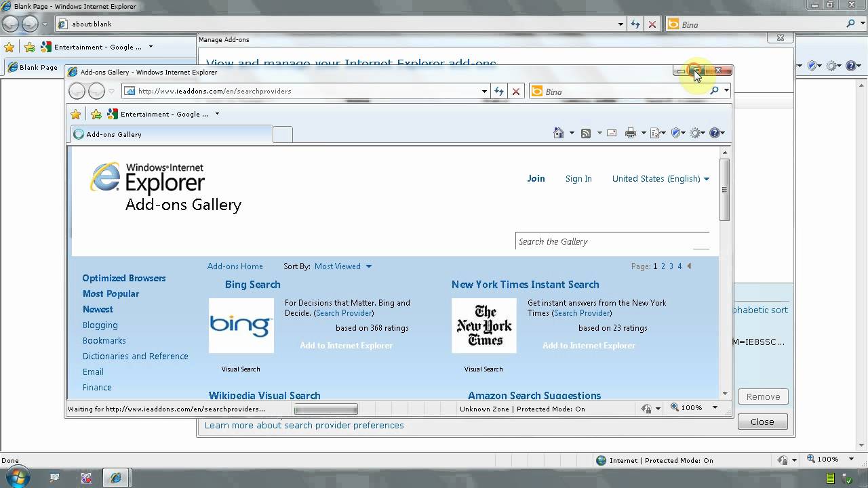Open the Bing Search heading link
This screenshot has width=868, height=488.
252,285
